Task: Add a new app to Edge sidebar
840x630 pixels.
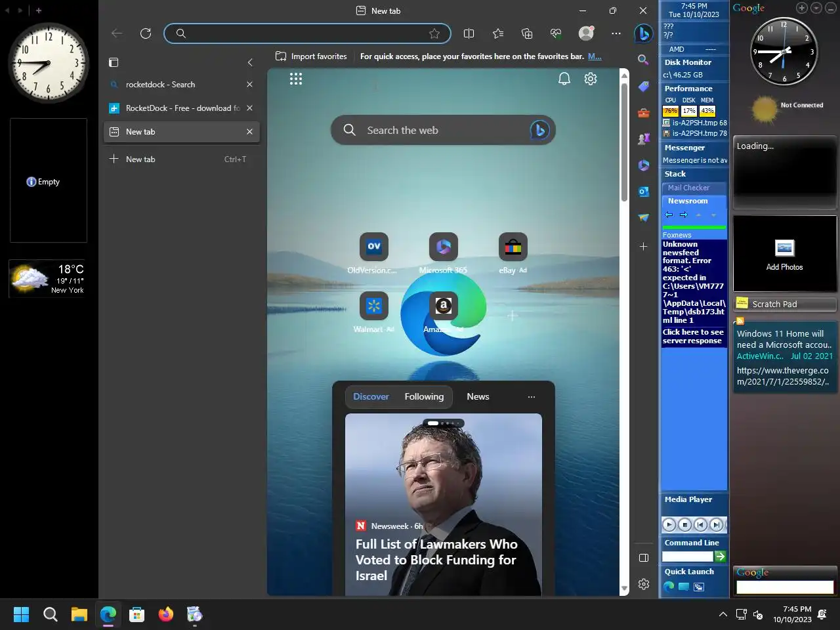Action: coord(643,246)
